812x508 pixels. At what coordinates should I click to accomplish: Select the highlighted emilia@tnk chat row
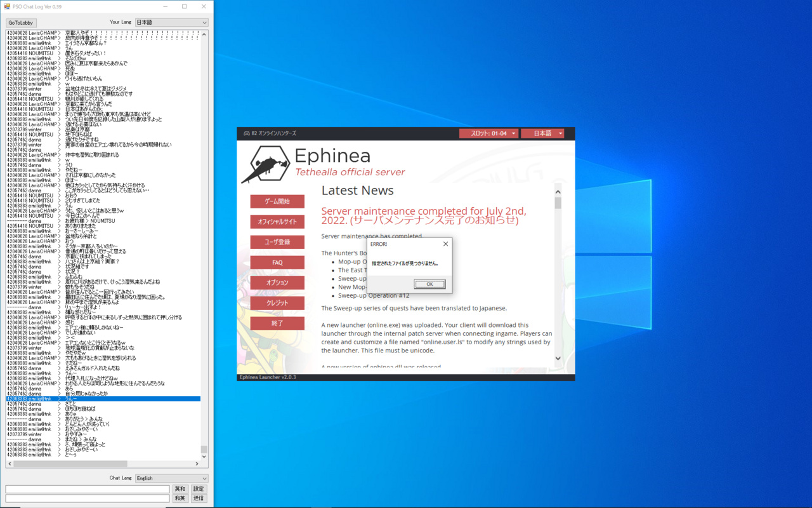(x=103, y=399)
